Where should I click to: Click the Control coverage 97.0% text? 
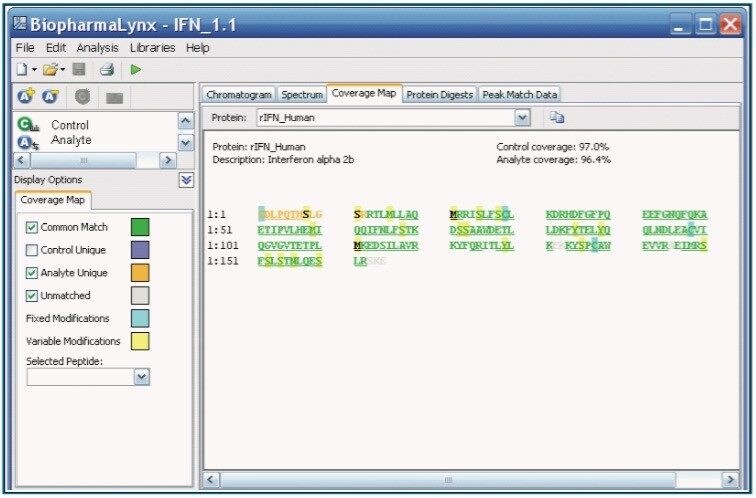tap(553, 147)
